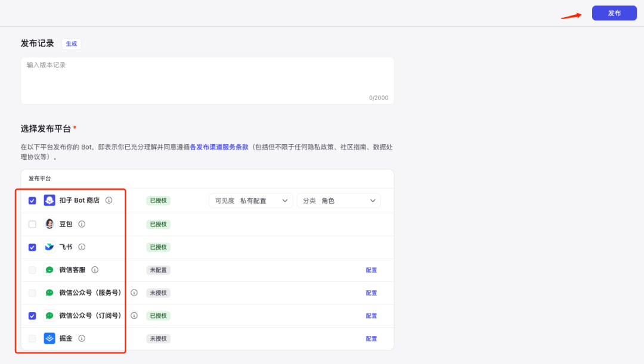Viewport: 644px width, 364px height.
Task: Click the disabled 微信客服 checkbox
Action: click(x=32, y=270)
